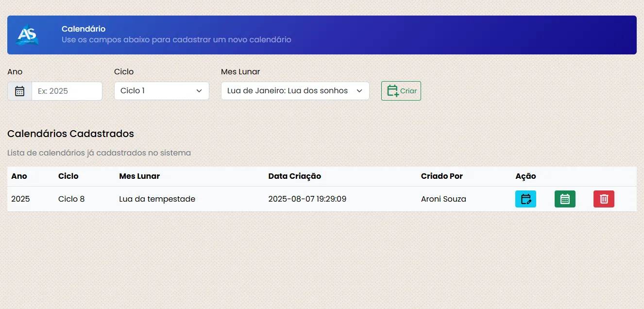This screenshot has width=644, height=309.
Task: Click the calendar icon beside the Ano field
Action: pos(19,91)
